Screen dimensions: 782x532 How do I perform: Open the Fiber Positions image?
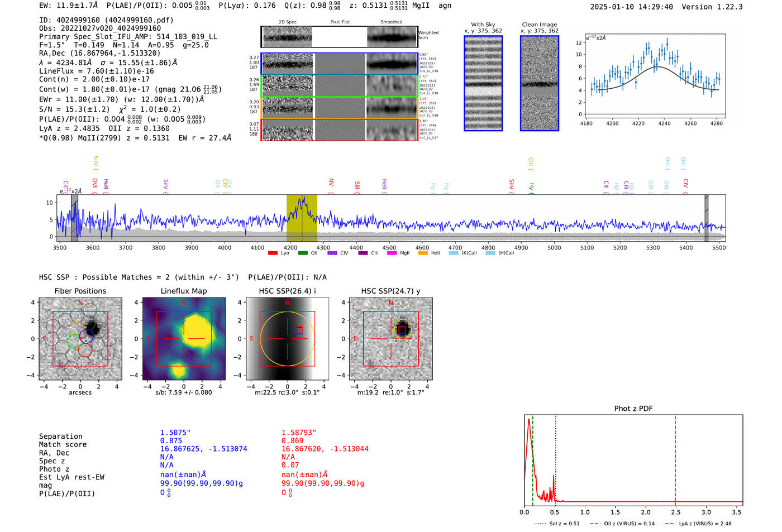(80, 339)
